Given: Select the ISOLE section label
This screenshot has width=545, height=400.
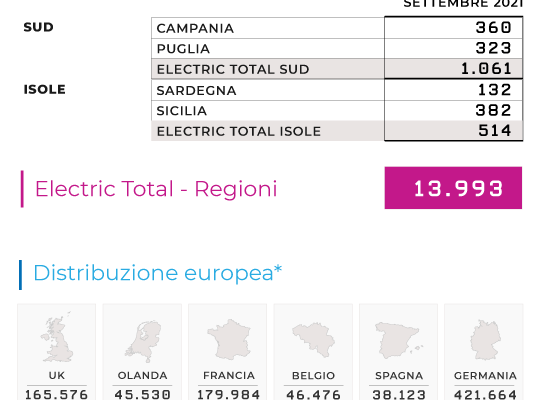Looking at the screenshot, I should pos(44,90).
